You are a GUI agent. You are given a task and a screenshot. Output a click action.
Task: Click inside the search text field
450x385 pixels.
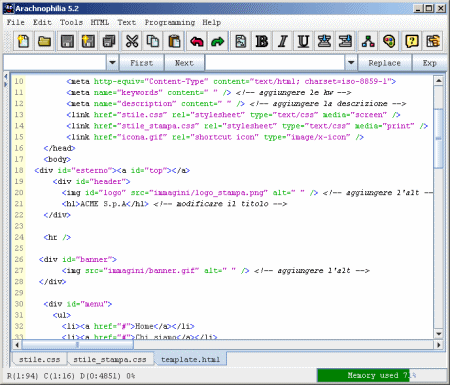55,63
